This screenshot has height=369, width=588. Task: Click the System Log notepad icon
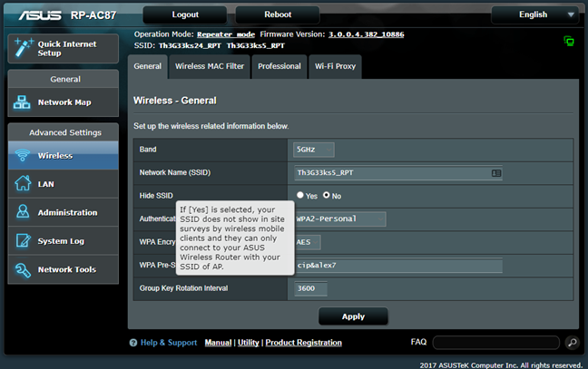[x=23, y=240]
